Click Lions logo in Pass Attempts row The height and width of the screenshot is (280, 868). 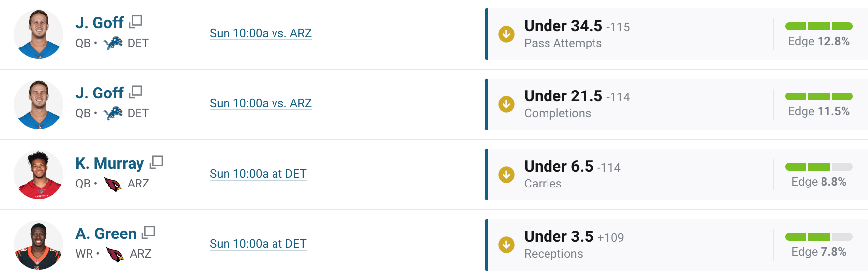tap(113, 43)
